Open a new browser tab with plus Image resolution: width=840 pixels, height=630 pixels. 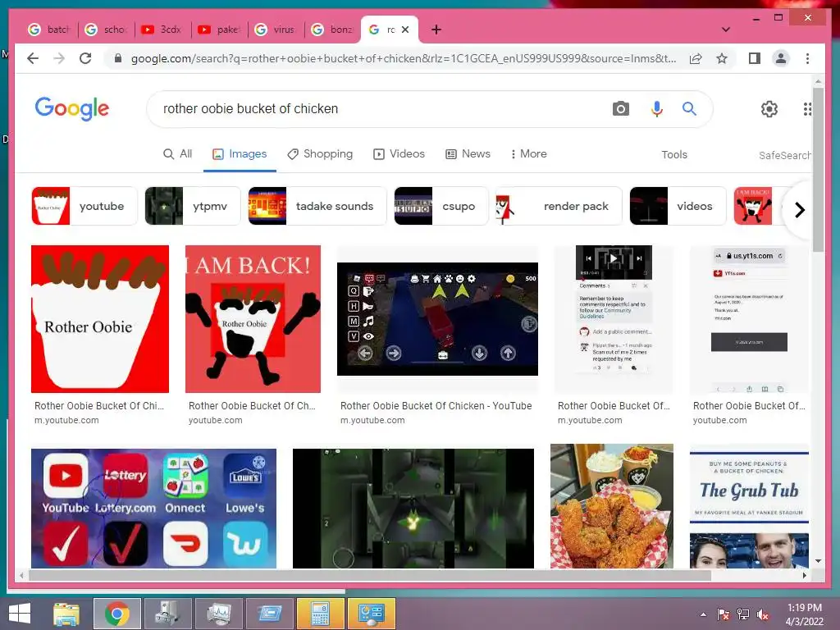(436, 30)
